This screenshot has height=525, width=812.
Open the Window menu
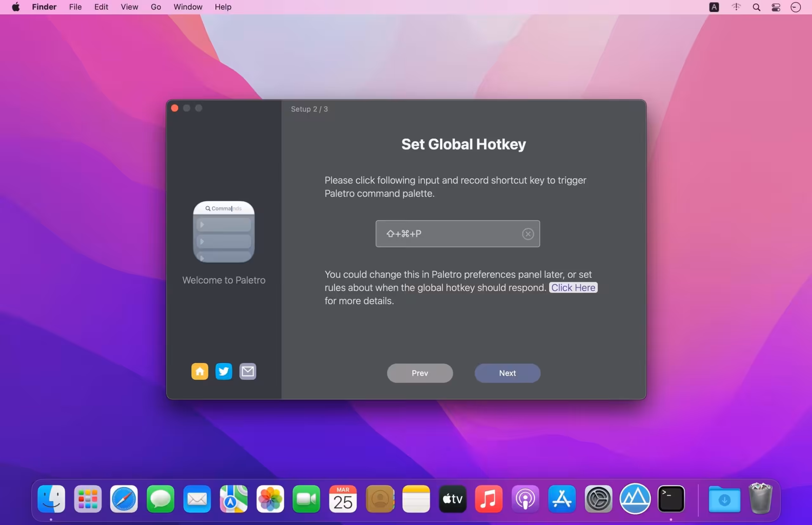pos(188,7)
